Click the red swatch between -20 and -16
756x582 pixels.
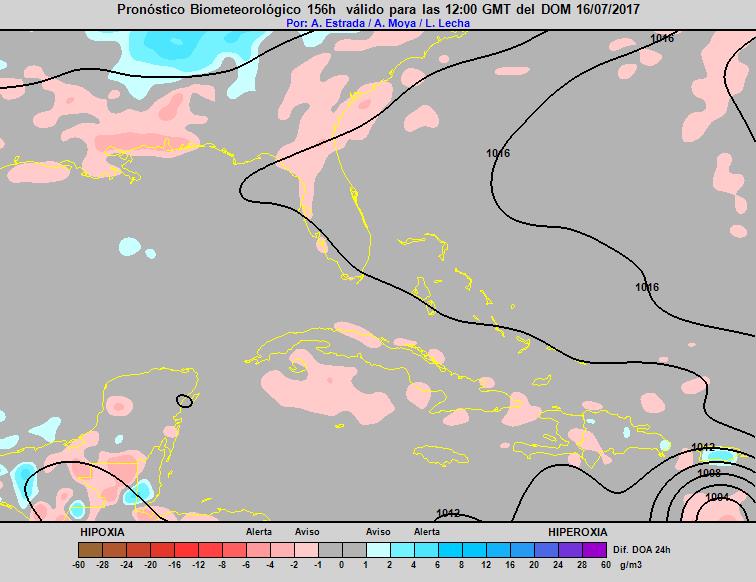click(162, 550)
